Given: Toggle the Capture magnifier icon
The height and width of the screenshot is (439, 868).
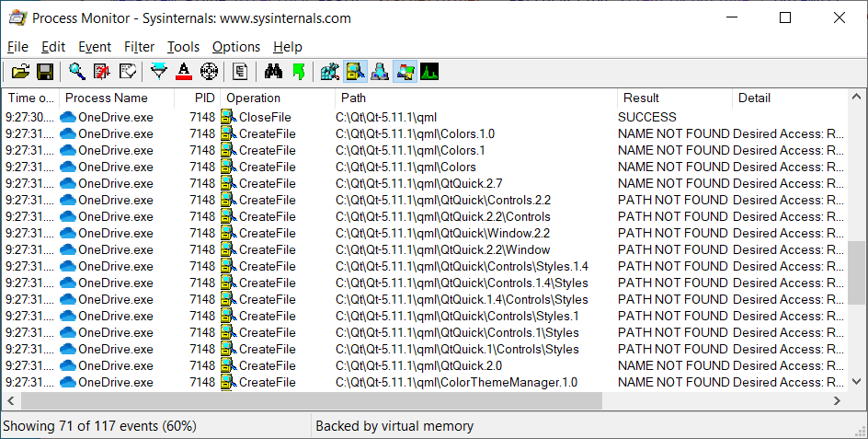Looking at the screenshot, I should coord(77,72).
